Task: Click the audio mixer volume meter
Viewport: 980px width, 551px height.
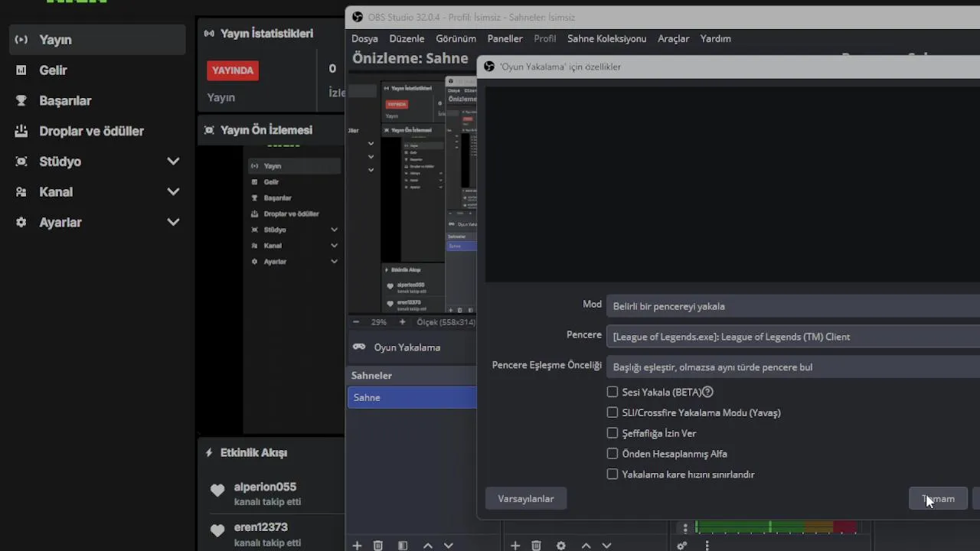Action: [776, 527]
